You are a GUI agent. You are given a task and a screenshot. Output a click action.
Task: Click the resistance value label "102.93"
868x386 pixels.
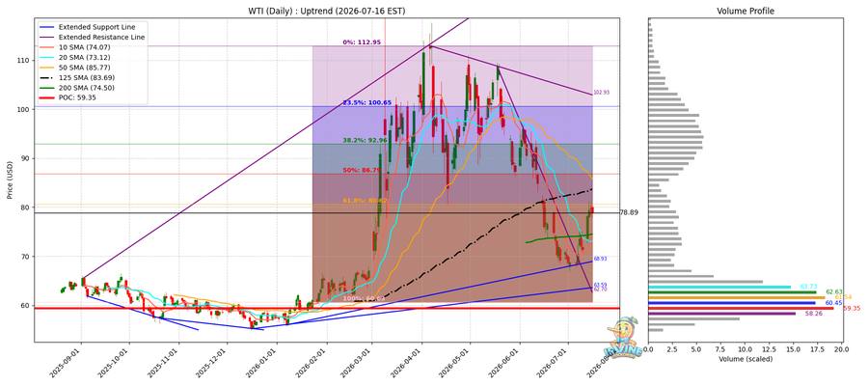[x=601, y=93]
